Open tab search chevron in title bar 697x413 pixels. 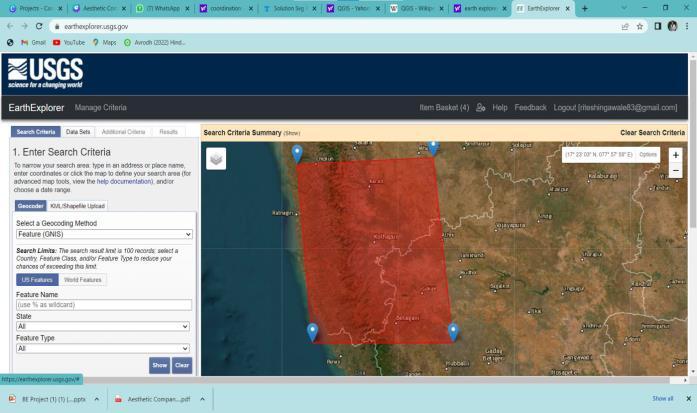click(624, 8)
